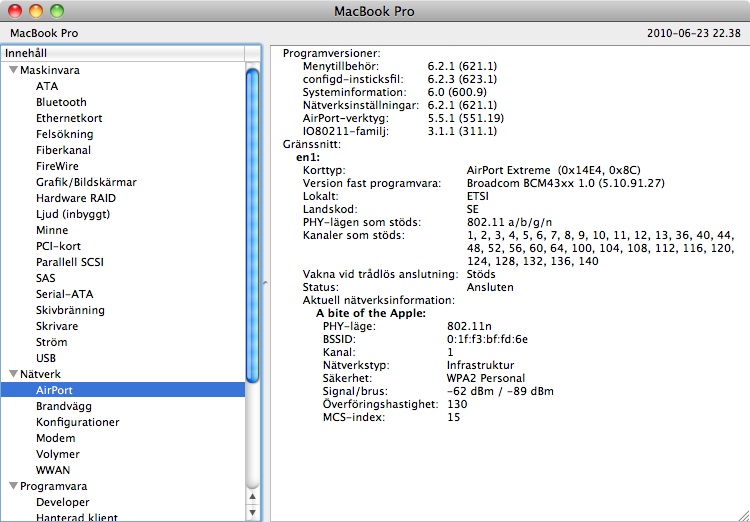Select FireWire in sidebar
Image resolution: width=750 pixels, height=522 pixels.
(57, 166)
